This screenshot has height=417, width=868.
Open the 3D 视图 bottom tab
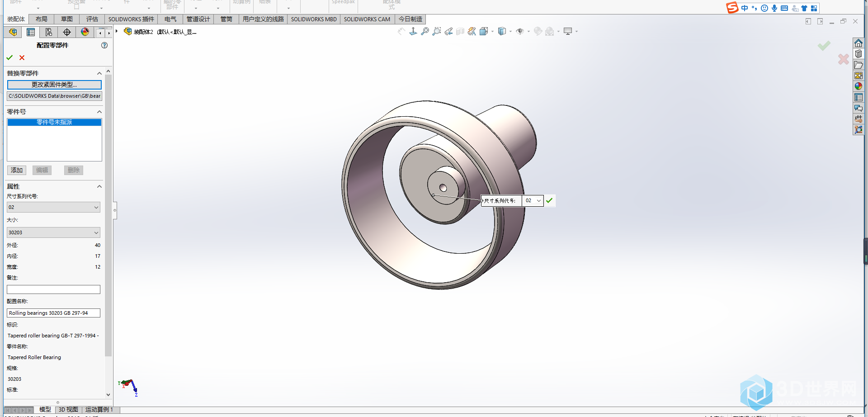[68, 409]
